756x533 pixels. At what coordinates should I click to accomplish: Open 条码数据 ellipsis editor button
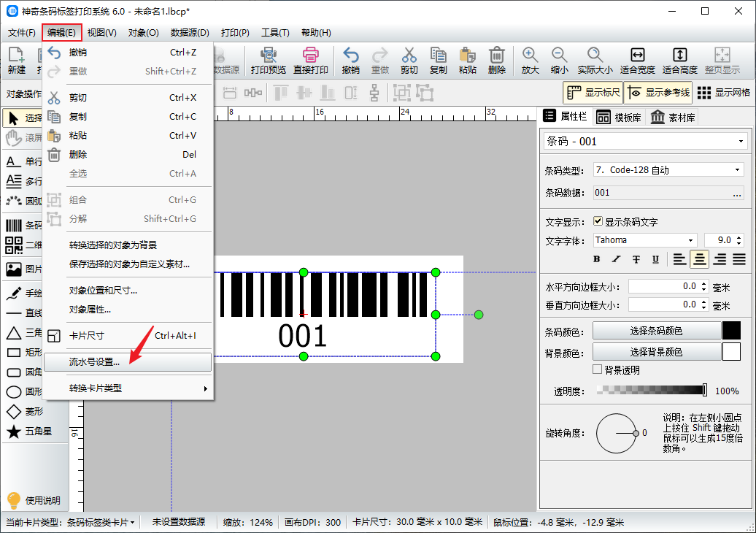(x=737, y=193)
